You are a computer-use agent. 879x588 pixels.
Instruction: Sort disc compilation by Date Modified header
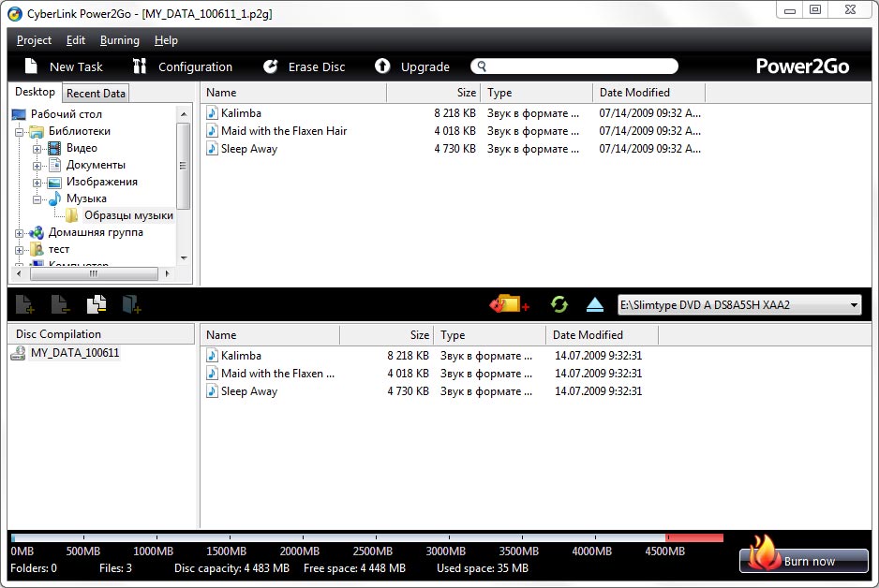click(x=602, y=335)
